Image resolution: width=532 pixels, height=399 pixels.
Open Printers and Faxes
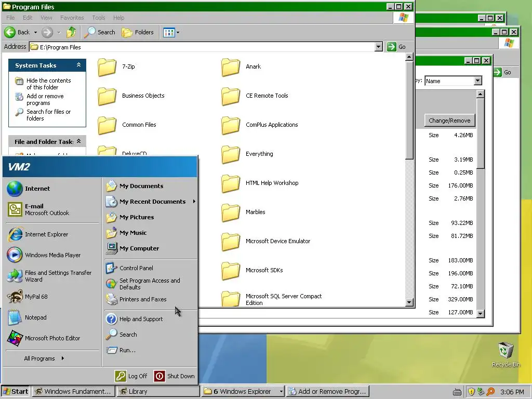click(x=151, y=299)
